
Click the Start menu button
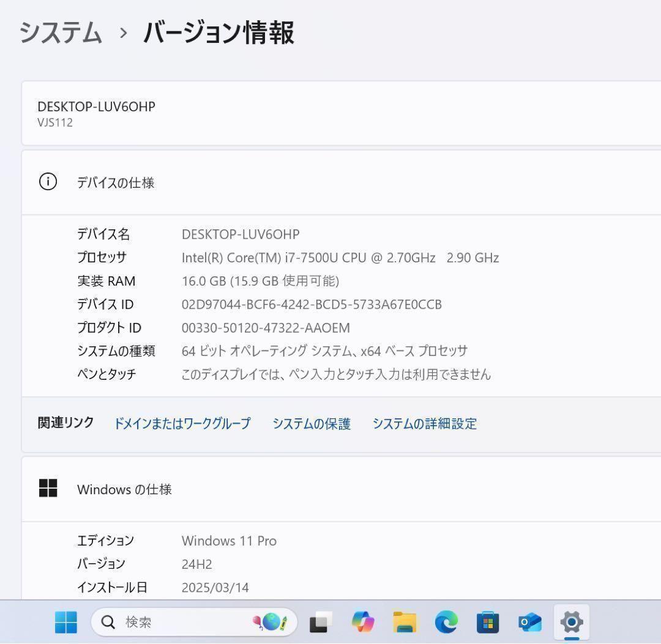[x=66, y=621]
